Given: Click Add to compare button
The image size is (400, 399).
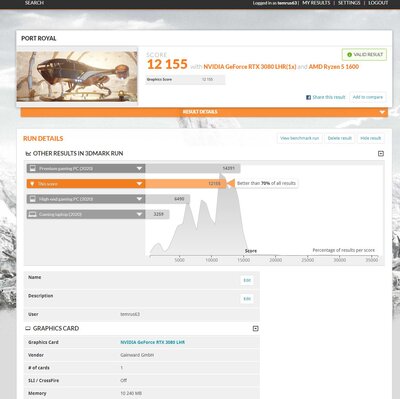Looking at the screenshot, I should click(x=368, y=97).
